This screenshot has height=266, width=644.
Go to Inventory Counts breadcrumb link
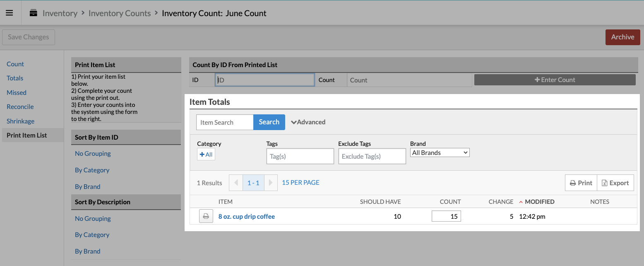(x=120, y=13)
